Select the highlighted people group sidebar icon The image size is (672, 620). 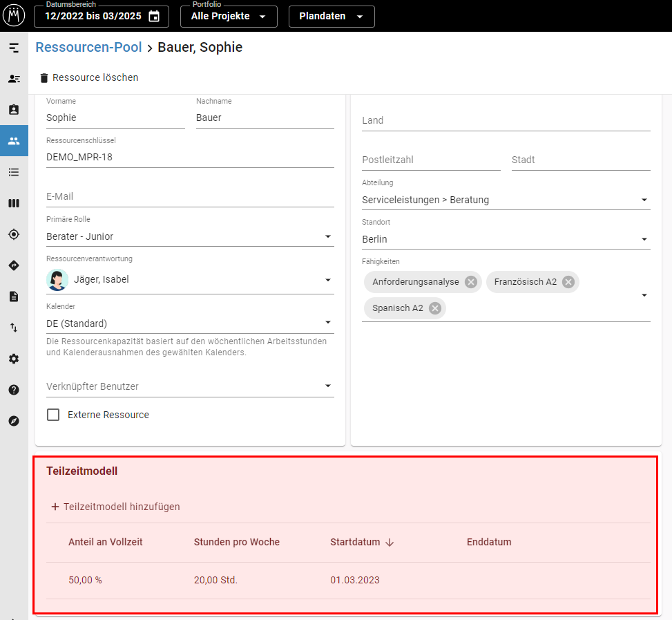(14, 140)
